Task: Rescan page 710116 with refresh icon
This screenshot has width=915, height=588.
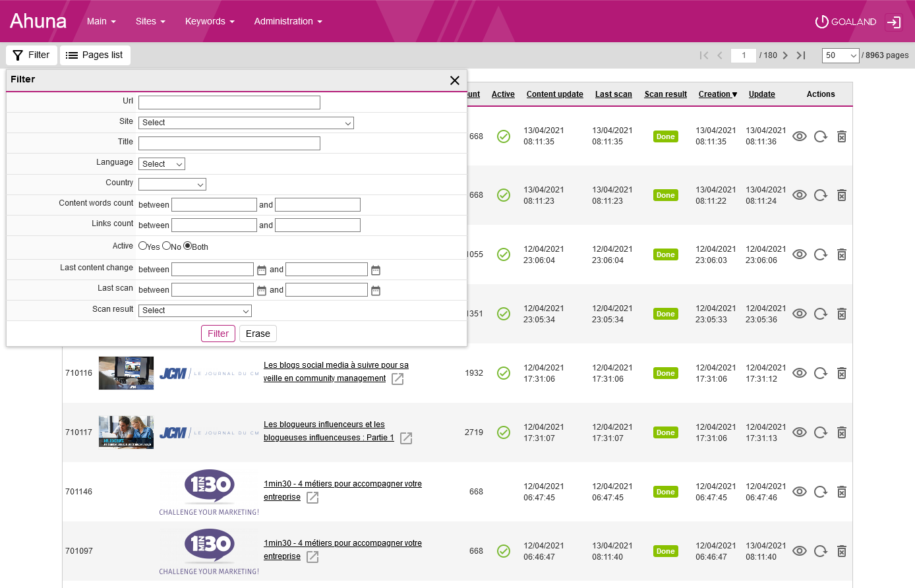Action: coord(820,373)
